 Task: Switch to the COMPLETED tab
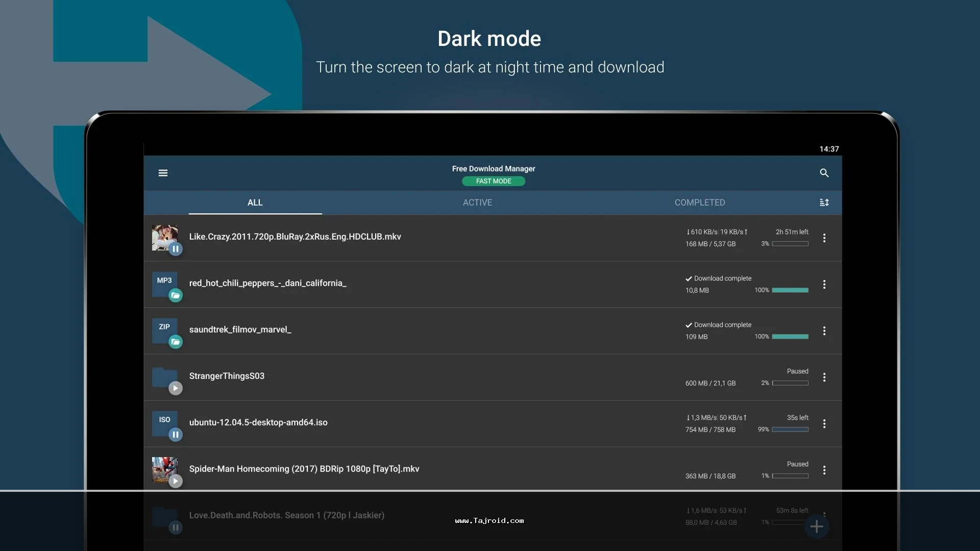(x=699, y=203)
